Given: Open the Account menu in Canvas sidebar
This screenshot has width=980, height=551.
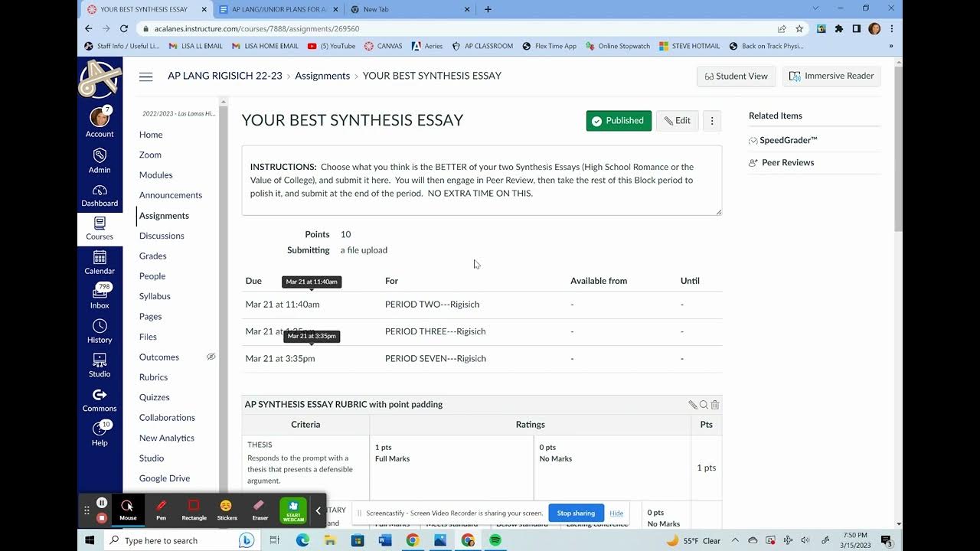Looking at the screenshot, I should click(100, 122).
